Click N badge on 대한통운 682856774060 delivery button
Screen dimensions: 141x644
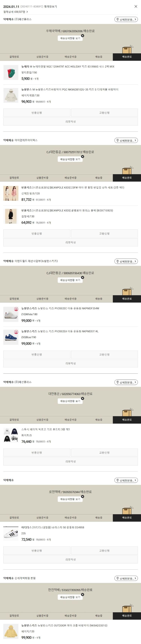coord(82,398)
